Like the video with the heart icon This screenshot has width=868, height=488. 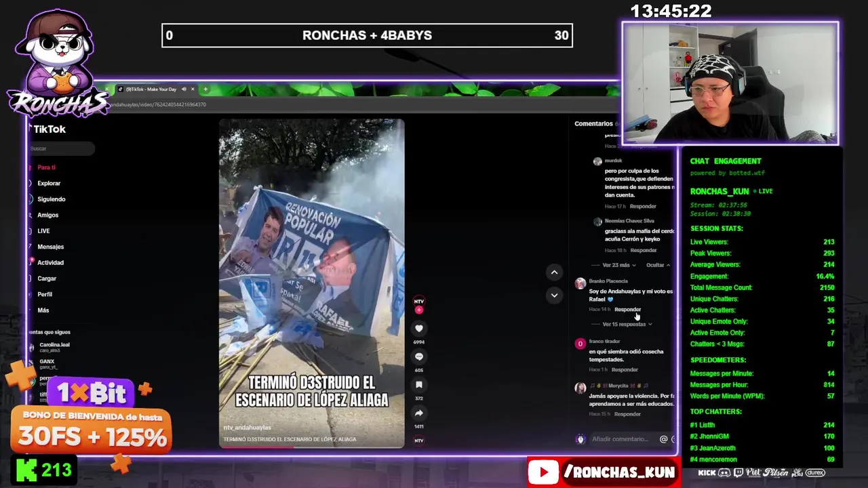tap(418, 329)
